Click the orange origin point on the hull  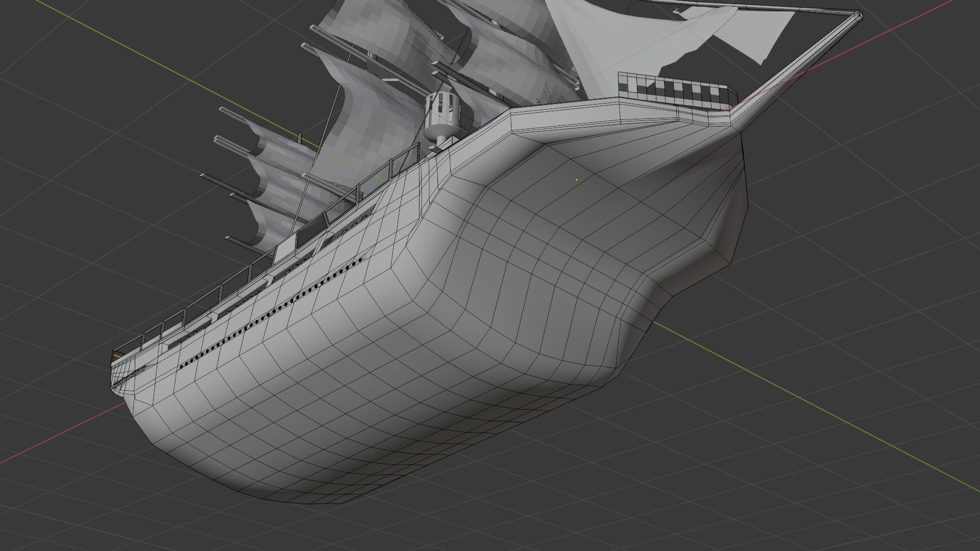pyautogui.click(x=576, y=180)
